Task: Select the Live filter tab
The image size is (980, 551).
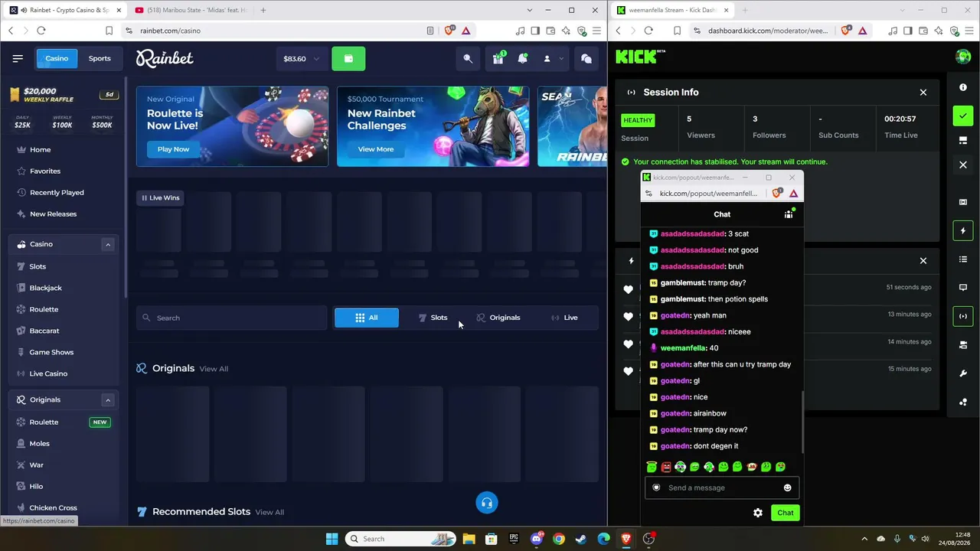Action: (564, 318)
